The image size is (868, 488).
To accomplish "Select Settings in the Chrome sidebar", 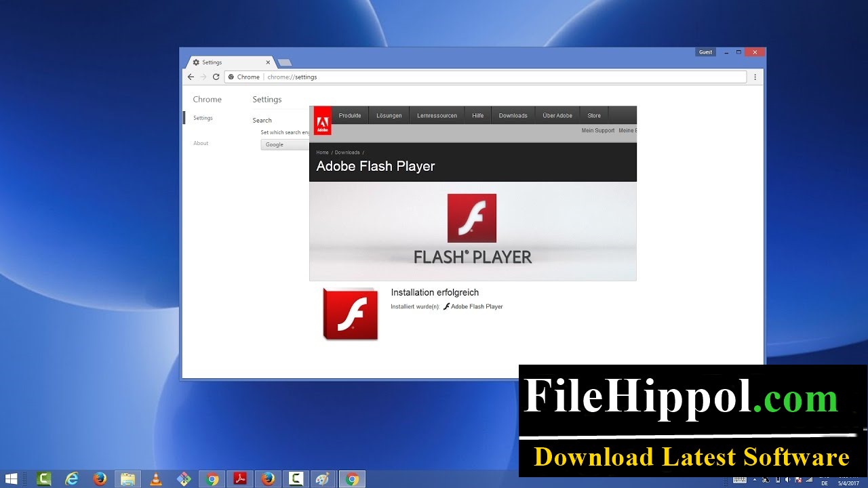I will pos(203,118).
